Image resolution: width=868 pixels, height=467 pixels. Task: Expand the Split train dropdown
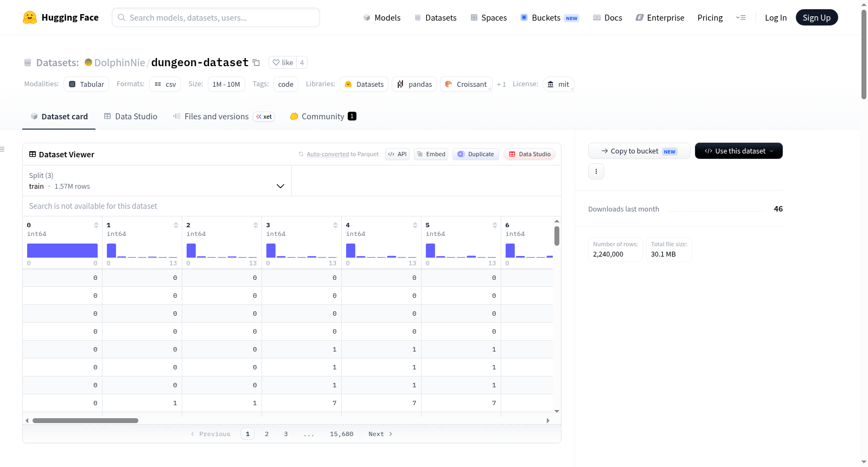tap(157, 181)
